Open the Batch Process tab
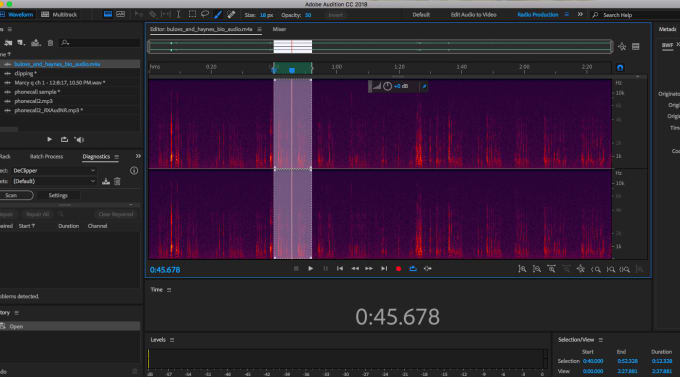680x377 pixels. point(46,157)
